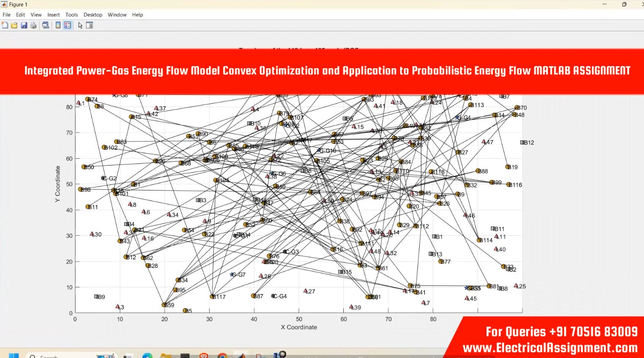Open the Property Inspector icon
644x358 pixels.
(89, 25)
